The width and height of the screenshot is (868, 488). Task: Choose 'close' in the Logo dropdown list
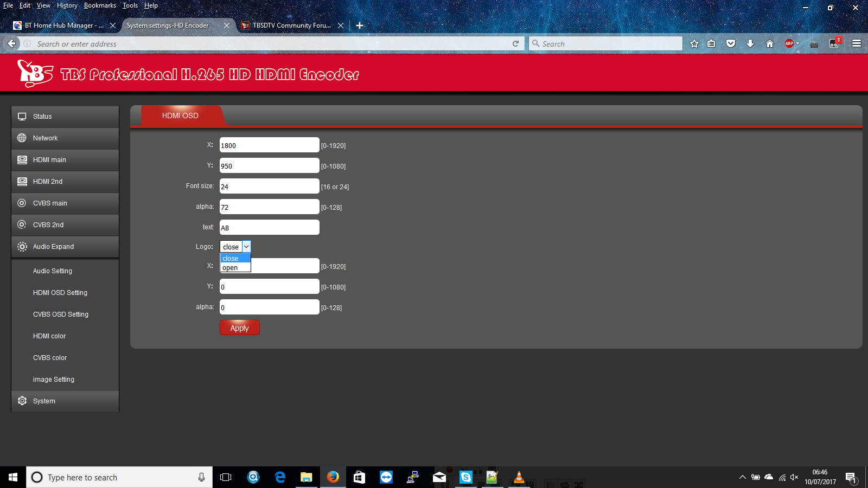[x=235, y=259]
